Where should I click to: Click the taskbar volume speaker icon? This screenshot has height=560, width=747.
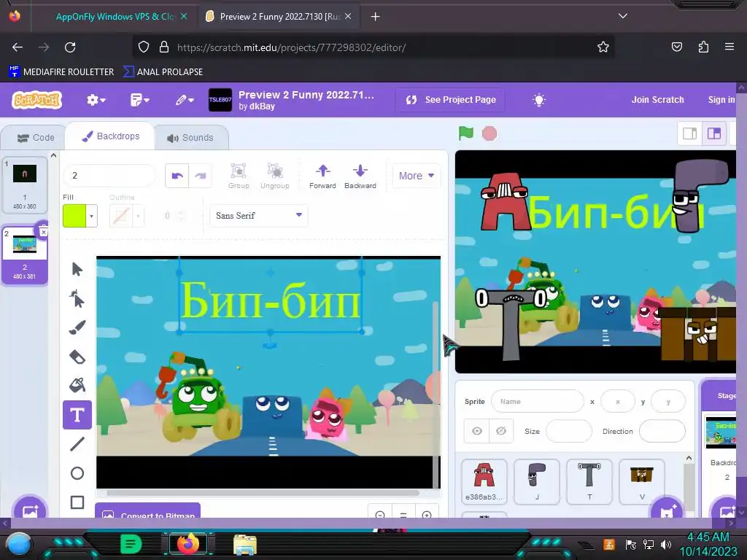[x=665, y=544]
